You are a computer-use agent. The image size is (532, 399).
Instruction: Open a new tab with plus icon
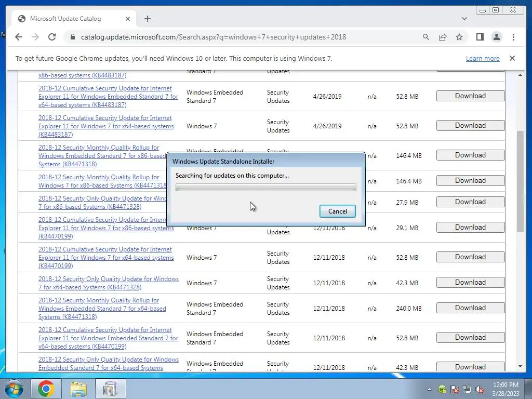[147, 19]
